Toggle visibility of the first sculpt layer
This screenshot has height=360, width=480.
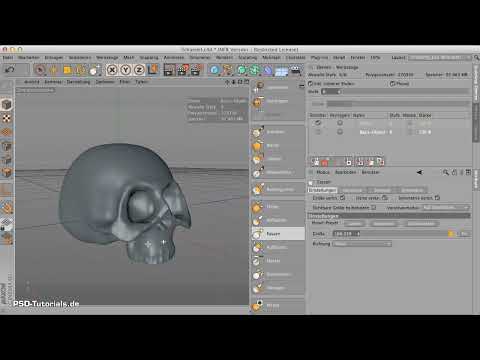coord(318,123)
